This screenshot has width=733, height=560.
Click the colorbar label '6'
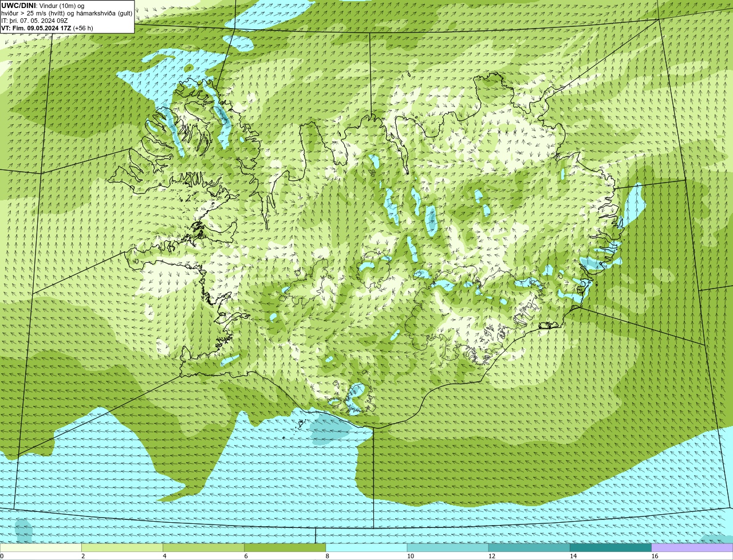click(x=246, y=556)
